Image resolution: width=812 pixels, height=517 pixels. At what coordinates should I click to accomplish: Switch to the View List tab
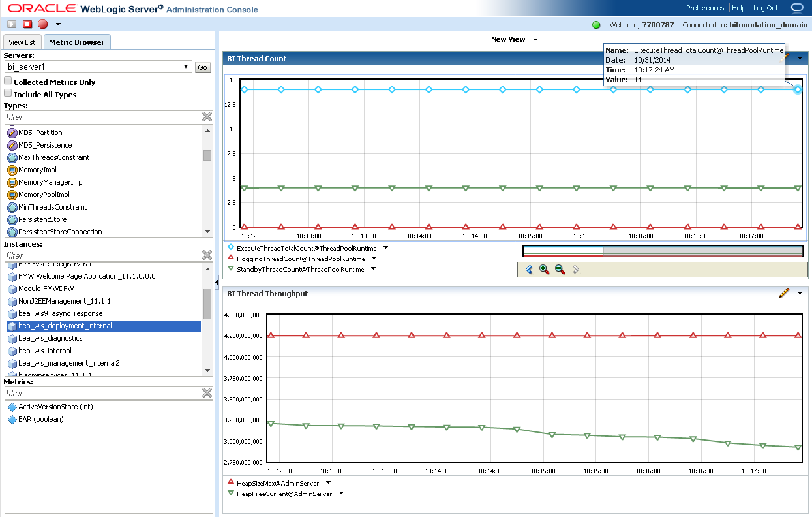tap(23, 42)
